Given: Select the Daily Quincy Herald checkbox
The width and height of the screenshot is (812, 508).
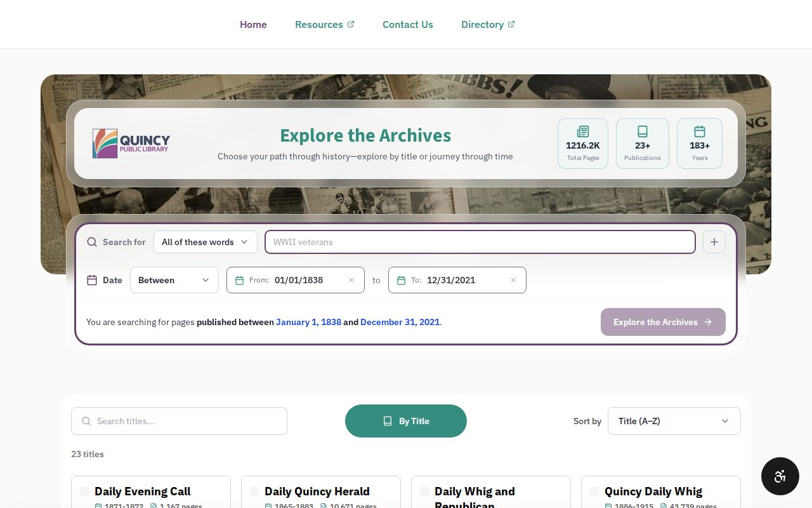Looking at the screenshot, I should [254, 491].
